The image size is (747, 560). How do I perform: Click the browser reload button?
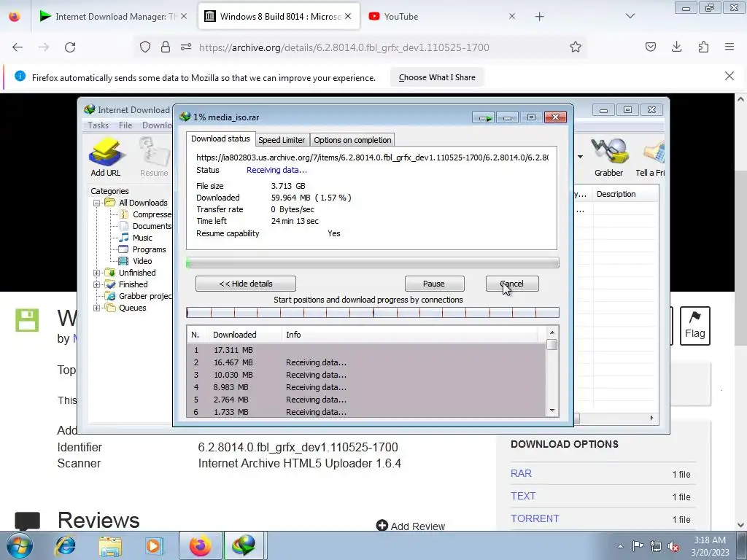click(x=70, y=47)
